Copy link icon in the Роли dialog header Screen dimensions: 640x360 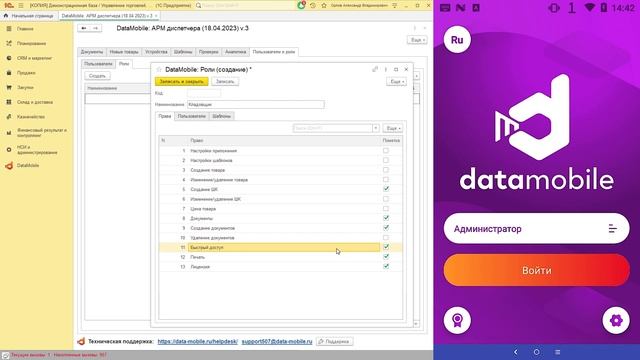tap(375, 69)
